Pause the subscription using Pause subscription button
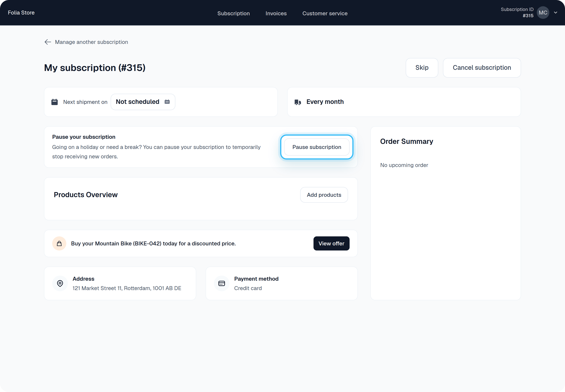 (317, 147)
